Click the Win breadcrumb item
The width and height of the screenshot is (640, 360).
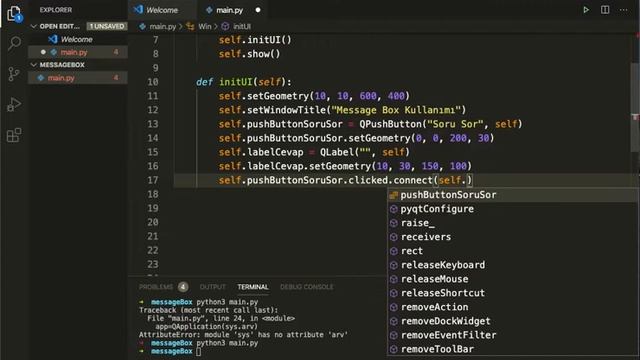coord(205,27)
